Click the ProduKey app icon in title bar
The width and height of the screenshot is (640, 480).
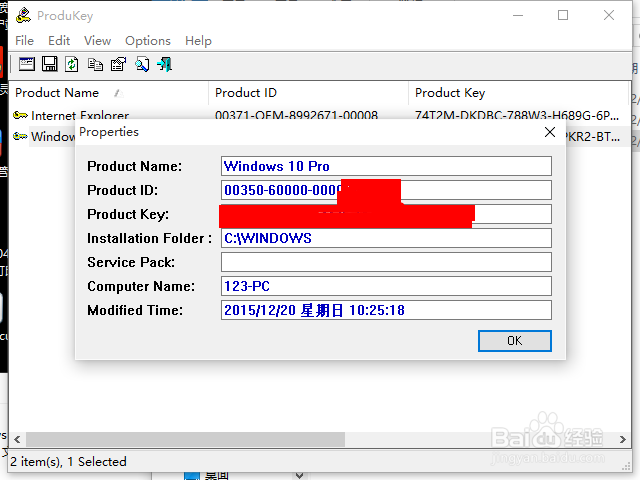(23, 16)
